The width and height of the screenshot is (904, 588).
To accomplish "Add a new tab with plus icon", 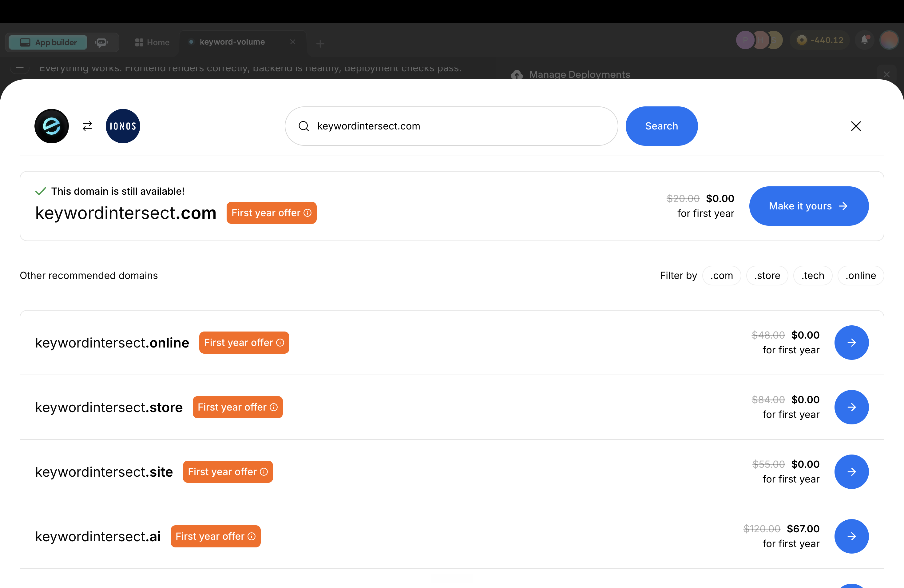I will click(x=320, y=44).
